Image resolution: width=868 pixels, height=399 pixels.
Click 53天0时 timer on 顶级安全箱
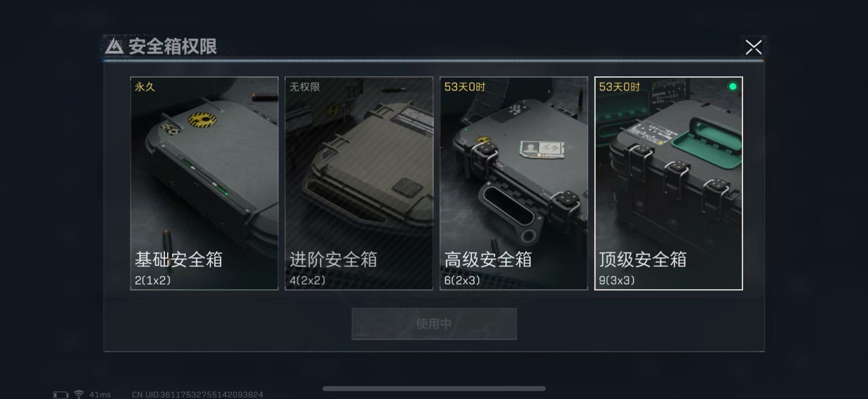(619, 87)
